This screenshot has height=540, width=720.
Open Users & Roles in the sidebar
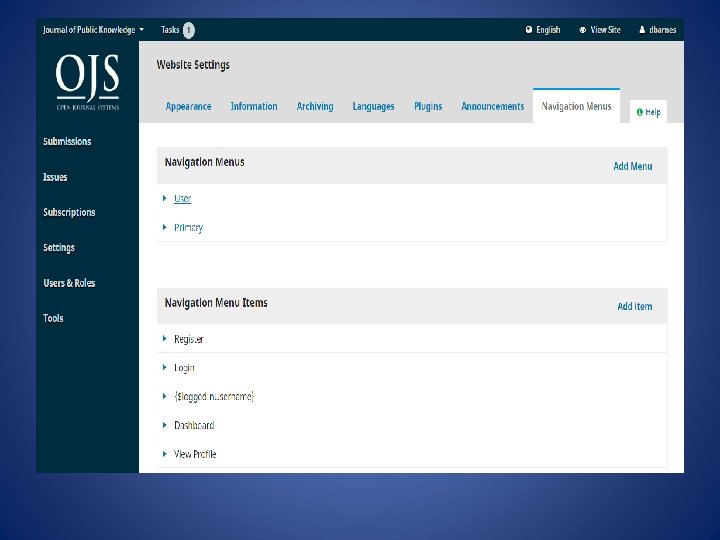[x=69, y=283]
